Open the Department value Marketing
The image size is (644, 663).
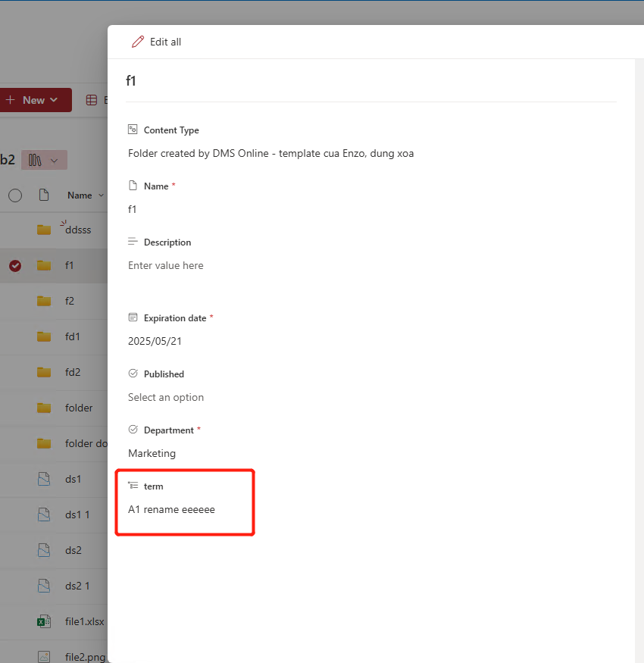[x=152, y=453]
